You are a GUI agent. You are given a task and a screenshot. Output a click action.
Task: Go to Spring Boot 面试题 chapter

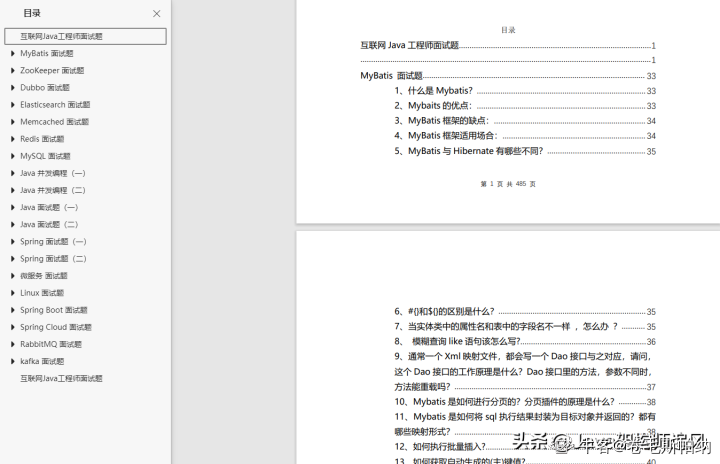(x=54, y=310)
